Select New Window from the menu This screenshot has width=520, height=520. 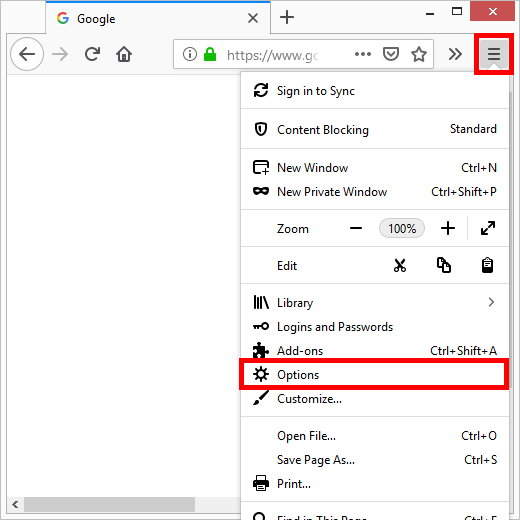point(375,168)
